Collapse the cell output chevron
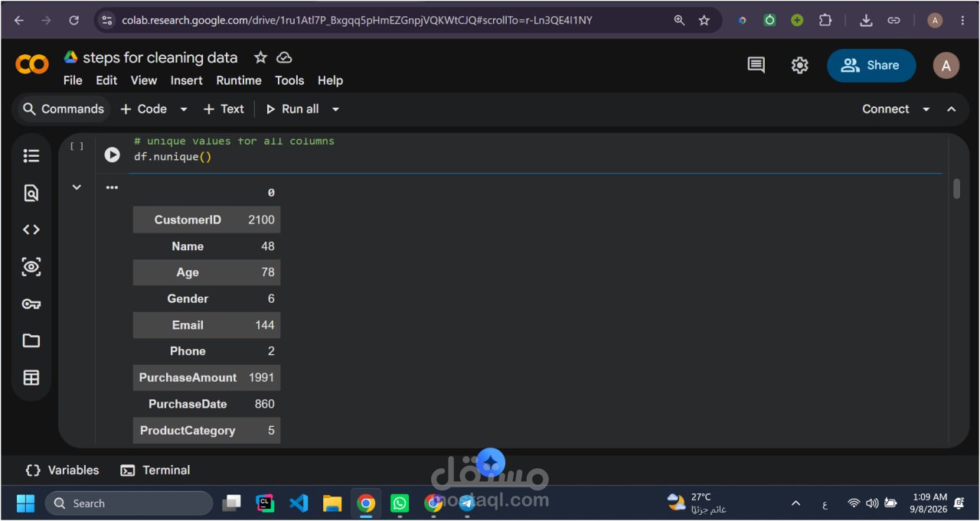 coord(77,187)
